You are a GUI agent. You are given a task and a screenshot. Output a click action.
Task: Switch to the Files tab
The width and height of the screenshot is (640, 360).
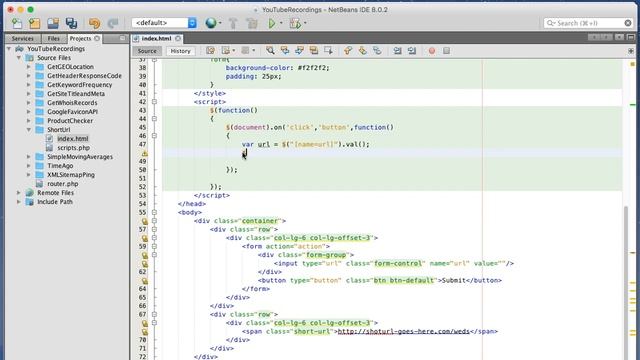click(53, 38)
